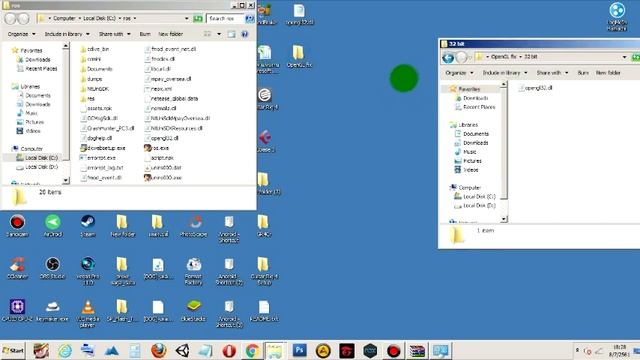Refresh the ros folder view
Viewport: 640px width, 360px height.
(198, 18)
